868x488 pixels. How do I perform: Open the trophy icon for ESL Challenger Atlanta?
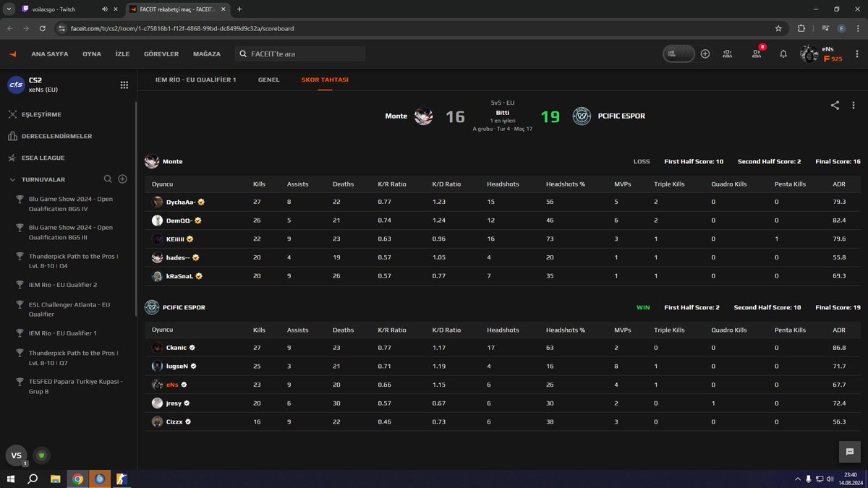pos(21,305)
